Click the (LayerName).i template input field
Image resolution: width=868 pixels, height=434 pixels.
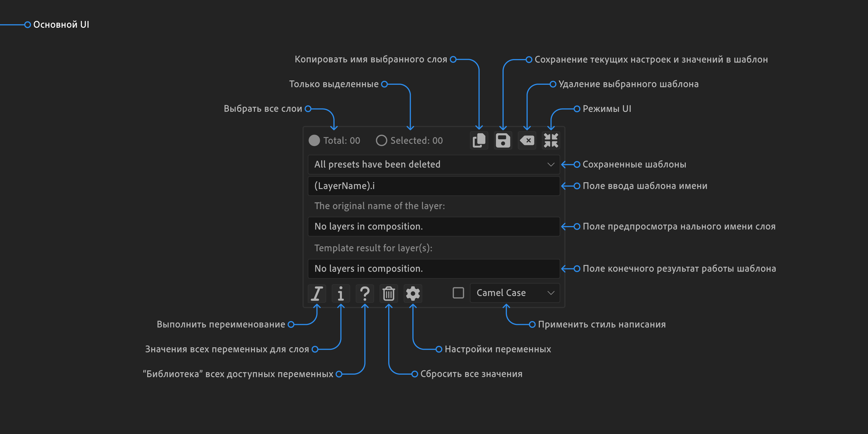pos(434,186)
